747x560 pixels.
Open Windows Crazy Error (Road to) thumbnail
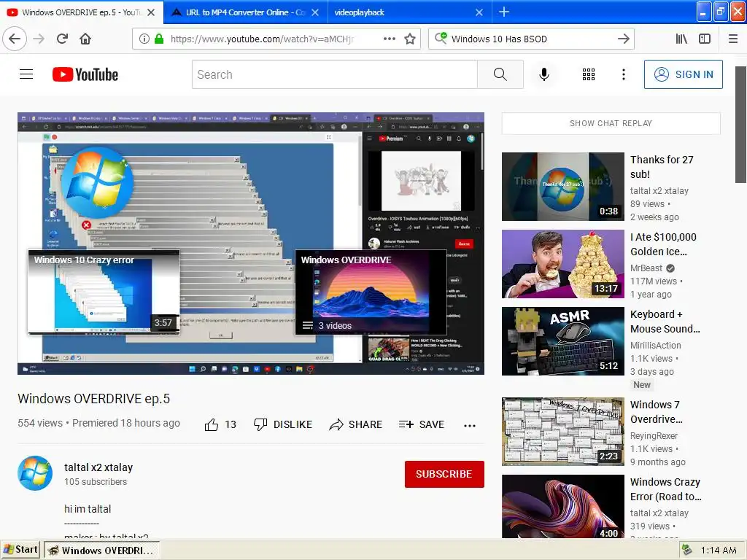click(562, 507)
